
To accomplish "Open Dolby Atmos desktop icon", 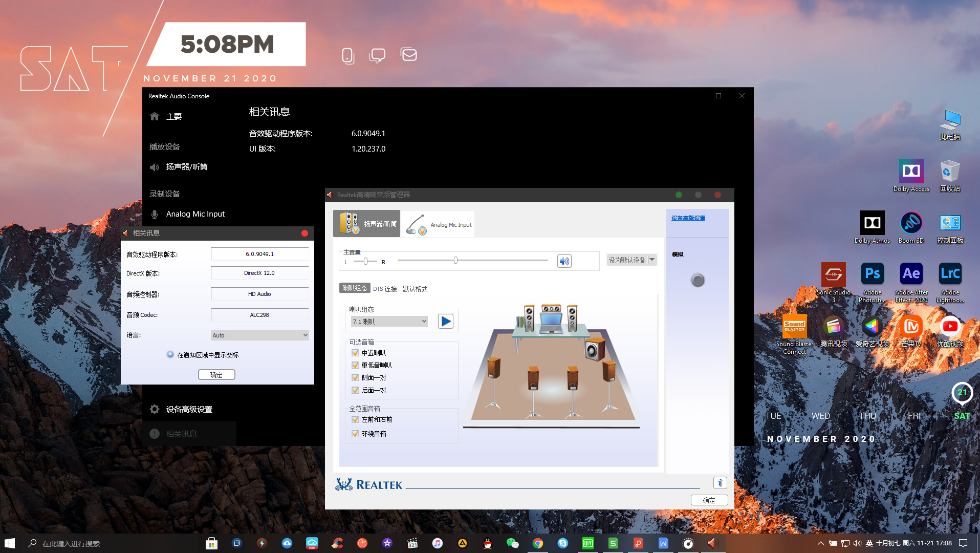I will click(x=872, y=227).
